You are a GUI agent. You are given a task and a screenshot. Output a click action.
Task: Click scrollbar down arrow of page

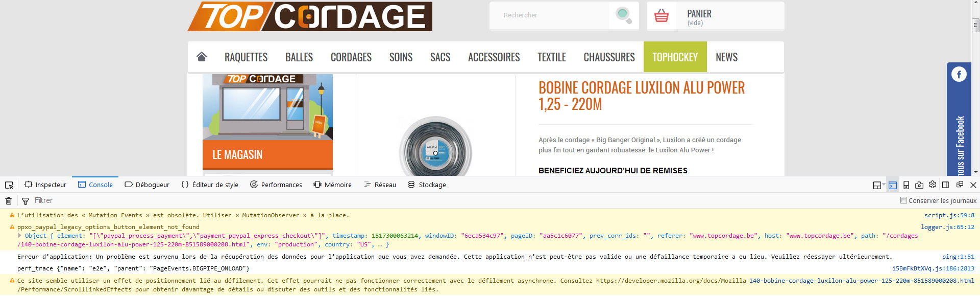click(975, 172)
